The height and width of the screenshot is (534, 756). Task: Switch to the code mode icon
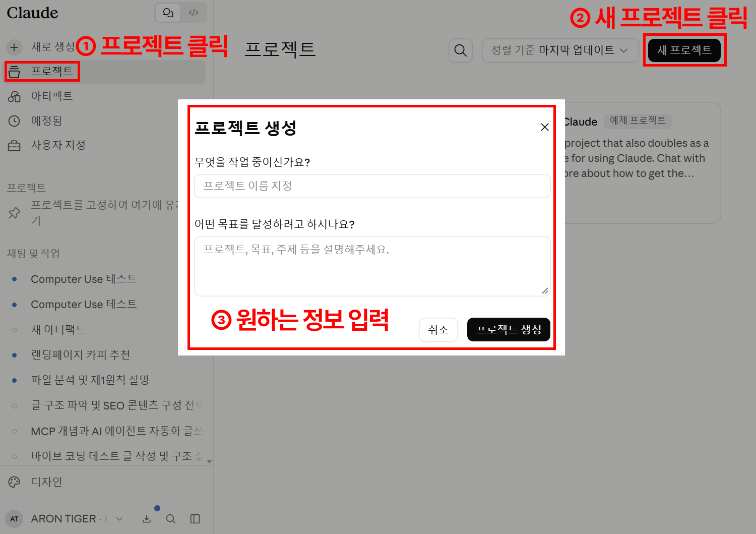tap(194, 13)
